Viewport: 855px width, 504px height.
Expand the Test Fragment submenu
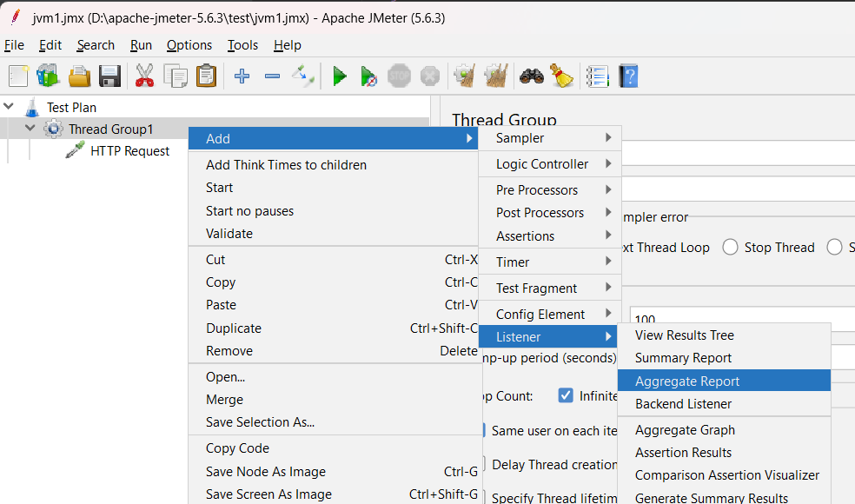point(550,288)
